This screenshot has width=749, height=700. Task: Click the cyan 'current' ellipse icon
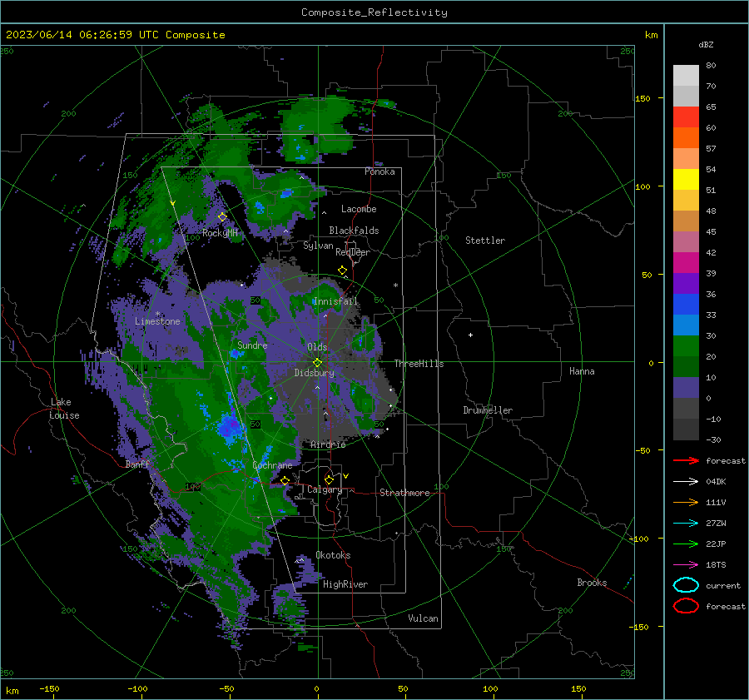686,585
